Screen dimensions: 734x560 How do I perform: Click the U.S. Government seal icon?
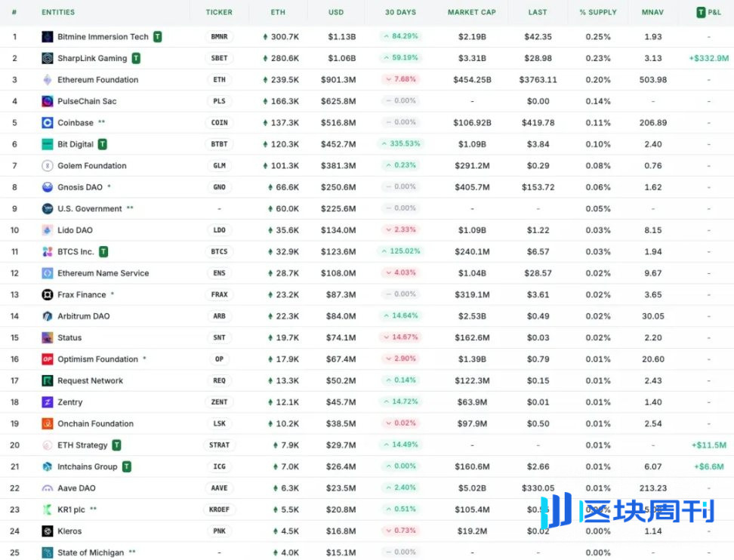[x=48, y=208]
